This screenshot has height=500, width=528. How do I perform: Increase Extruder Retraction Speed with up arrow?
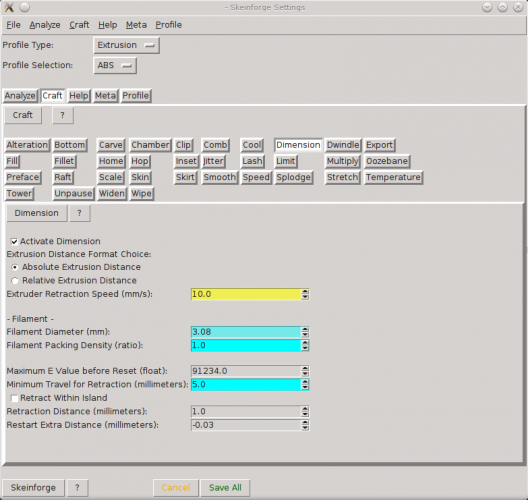(305, 292)
